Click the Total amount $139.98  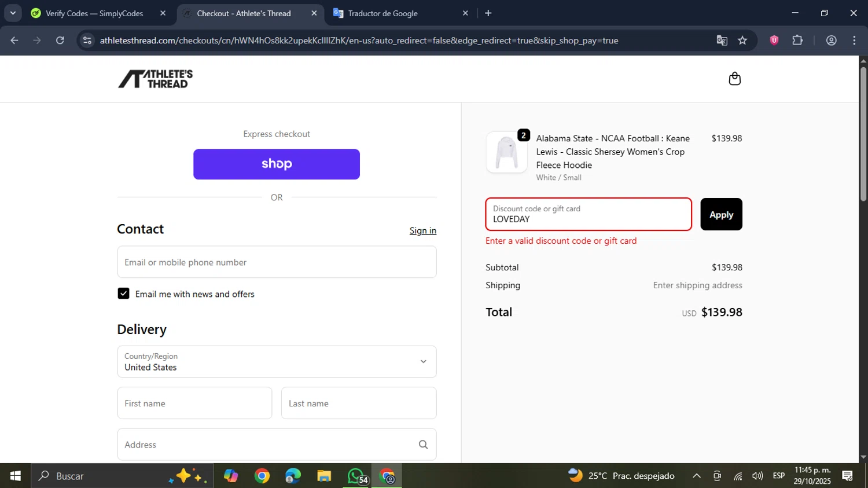coord(722,313)
